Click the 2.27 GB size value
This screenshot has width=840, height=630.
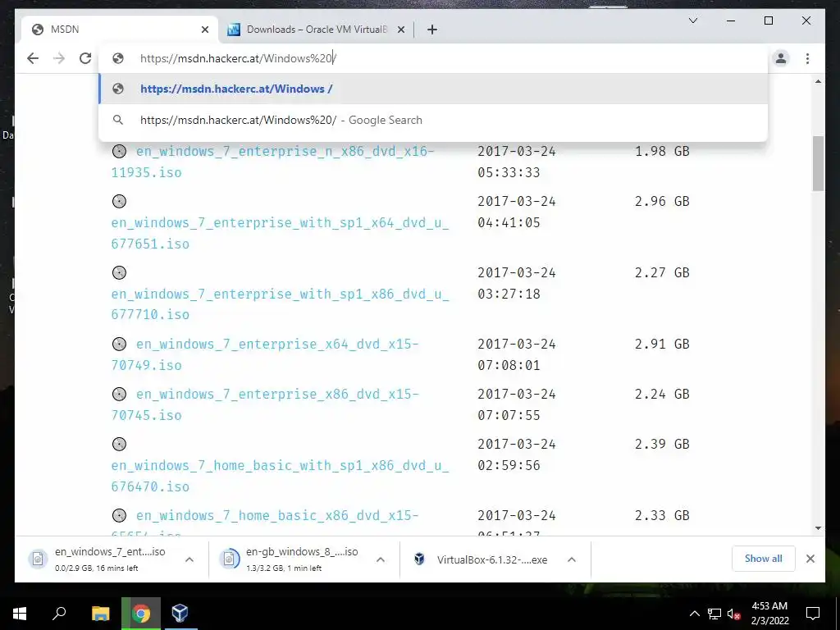click(662, 272)
